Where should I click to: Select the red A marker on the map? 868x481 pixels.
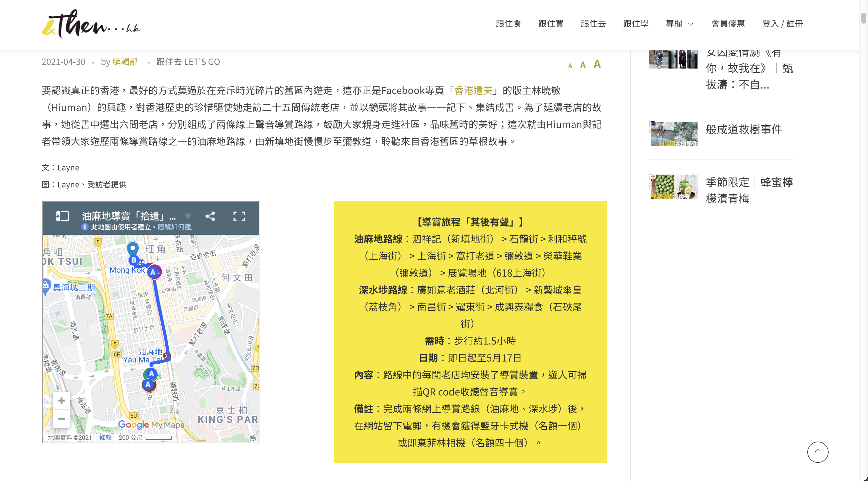click(x=148, y=385)
